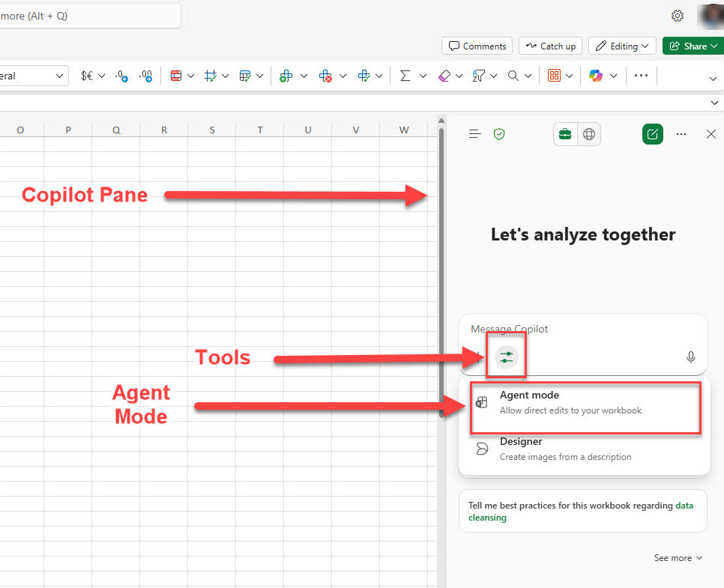This screenshot has height=588, width=724.
Task: Expand the Insert Cells dropdown arrow
Action: [304, 76]
